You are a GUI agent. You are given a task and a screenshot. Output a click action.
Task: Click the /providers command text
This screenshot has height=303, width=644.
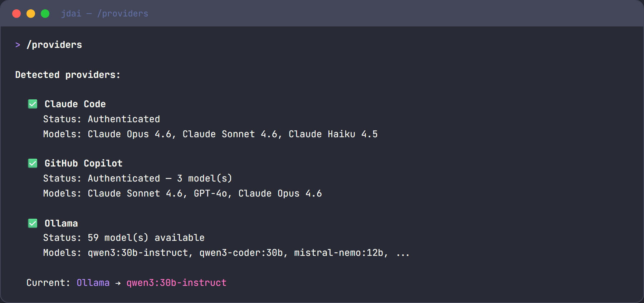click(x=54, y=45)
